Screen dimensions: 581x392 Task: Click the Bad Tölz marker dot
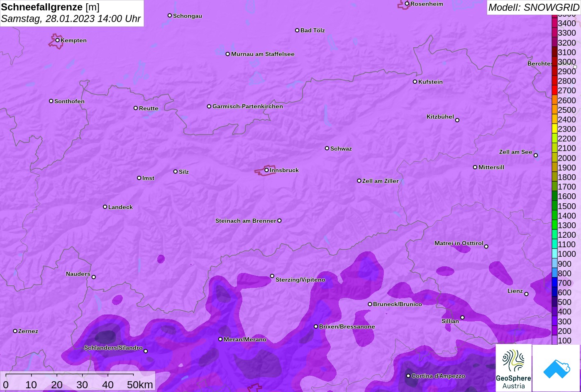click(x=297, y=30)
